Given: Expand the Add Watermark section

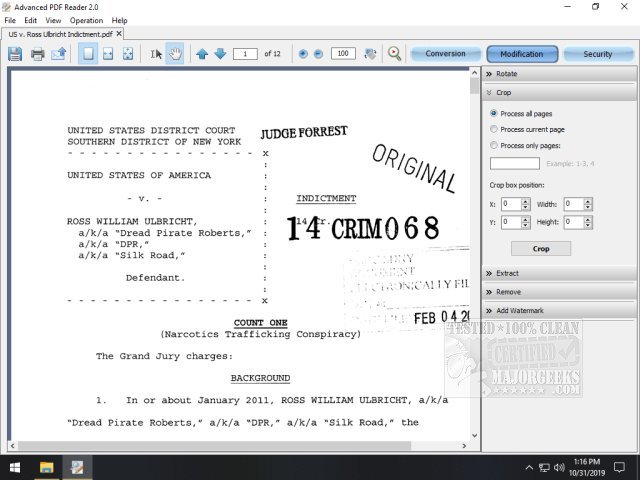Looking at the screenshot, I should (559, 311).
